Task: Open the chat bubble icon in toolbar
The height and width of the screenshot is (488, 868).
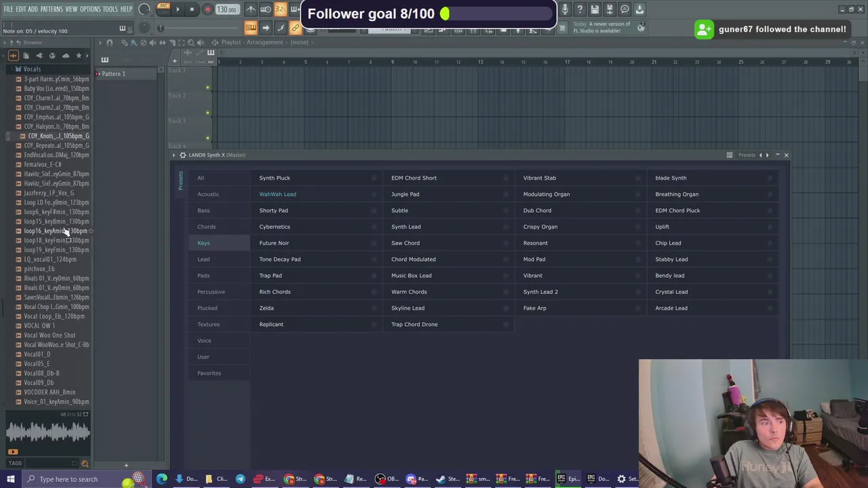Action: click(x=625, y=9)
